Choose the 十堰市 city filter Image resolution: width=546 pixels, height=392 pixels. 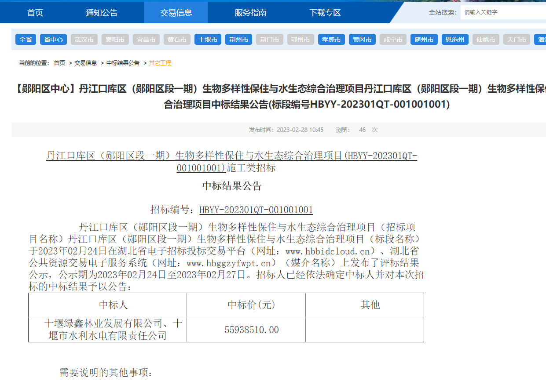pyautogui.click(x=208, y=40)
